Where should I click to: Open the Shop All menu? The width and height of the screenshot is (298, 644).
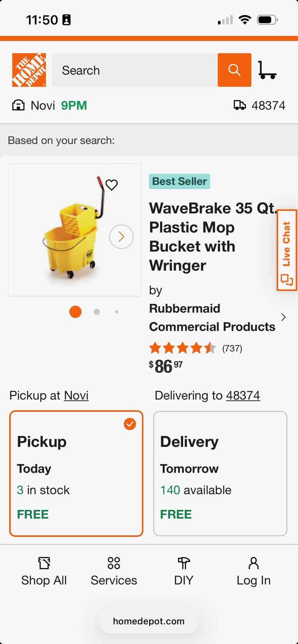[44, 572]
